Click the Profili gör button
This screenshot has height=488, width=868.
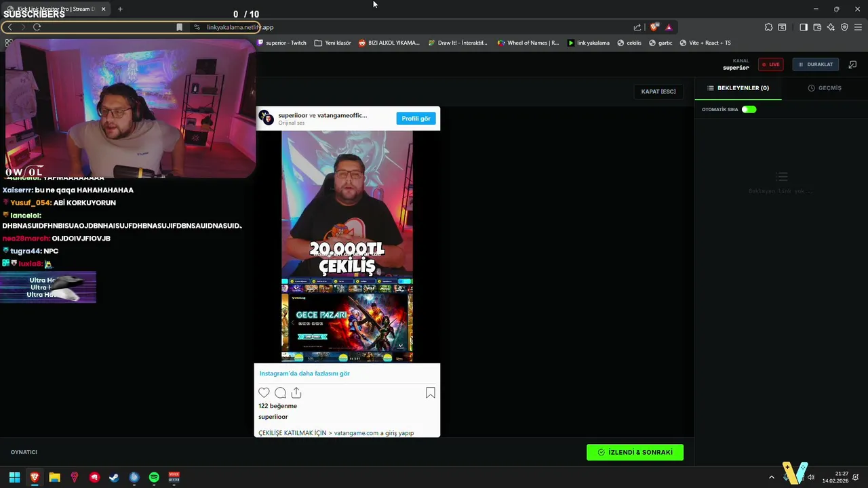click(416, 119)
